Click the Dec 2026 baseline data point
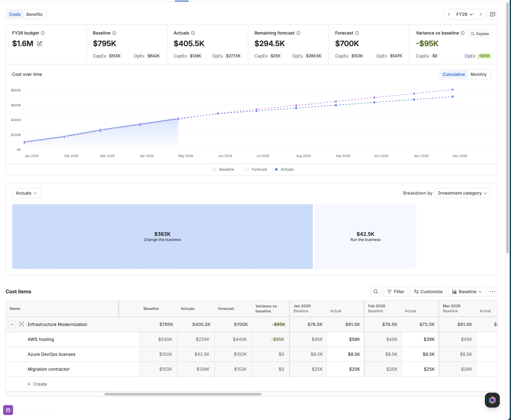This screenshot has width=511, height=420. (452, 90)
